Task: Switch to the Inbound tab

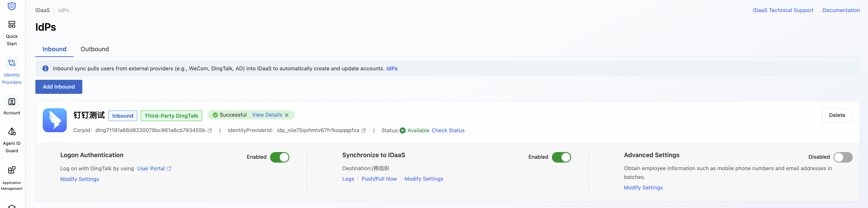Action: tap(54, 49)
